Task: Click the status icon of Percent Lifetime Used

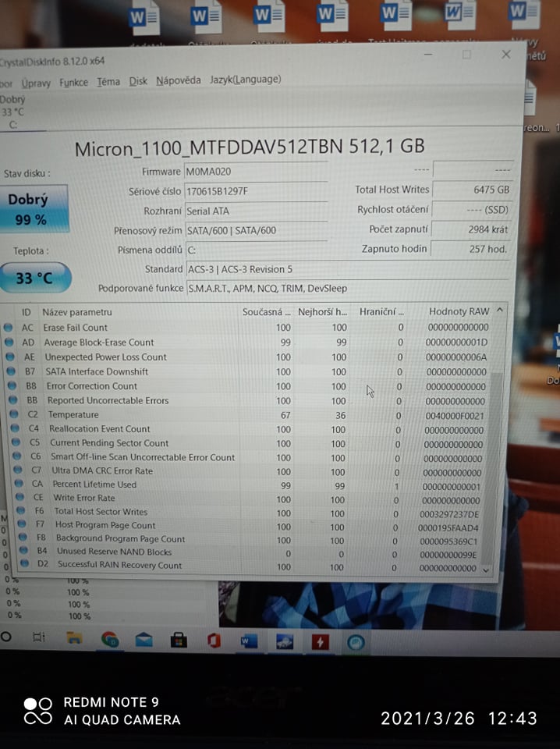Action: click(x=19, y=484)
